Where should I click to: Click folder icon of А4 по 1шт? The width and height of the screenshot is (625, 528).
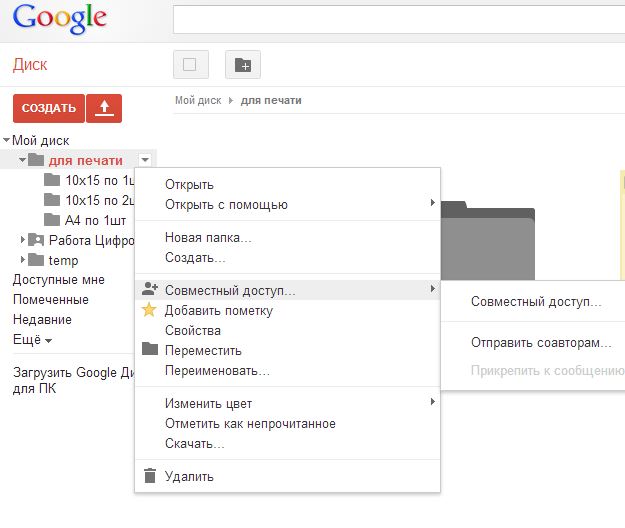click(x=52, y=220)
